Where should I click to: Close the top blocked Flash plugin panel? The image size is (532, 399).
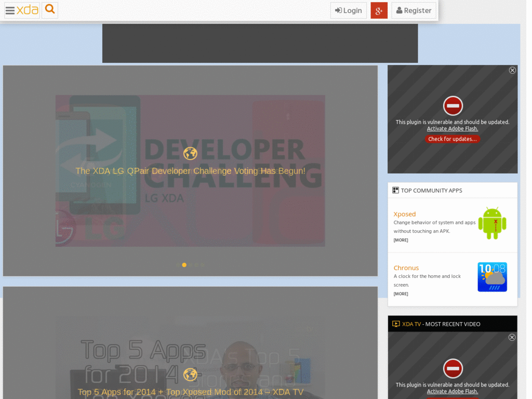(x=512, y=70)
